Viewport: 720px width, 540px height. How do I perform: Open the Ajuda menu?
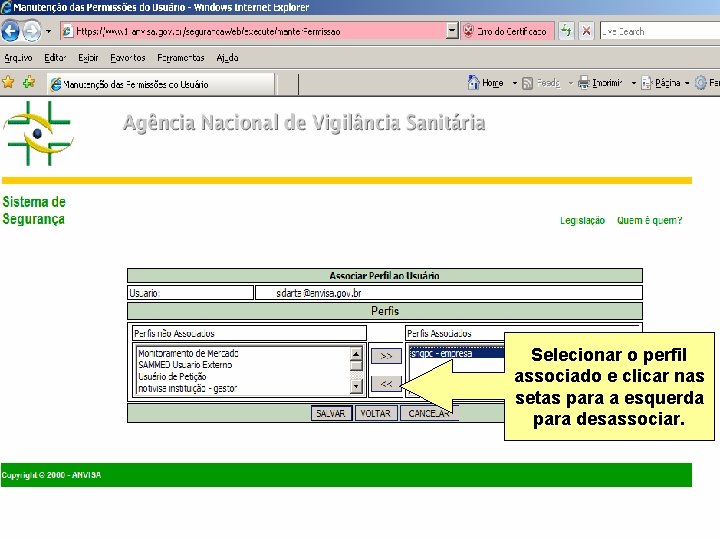[x=227, y=58]
